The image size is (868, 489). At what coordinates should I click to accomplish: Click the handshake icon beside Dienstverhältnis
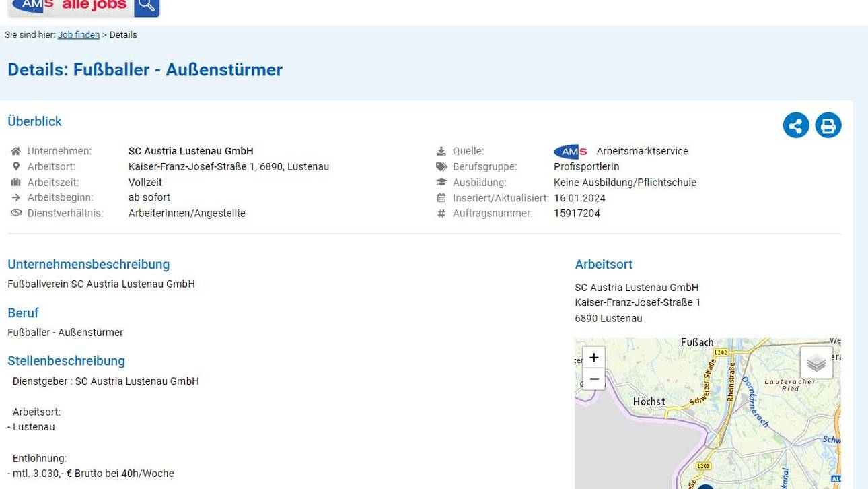16,213
